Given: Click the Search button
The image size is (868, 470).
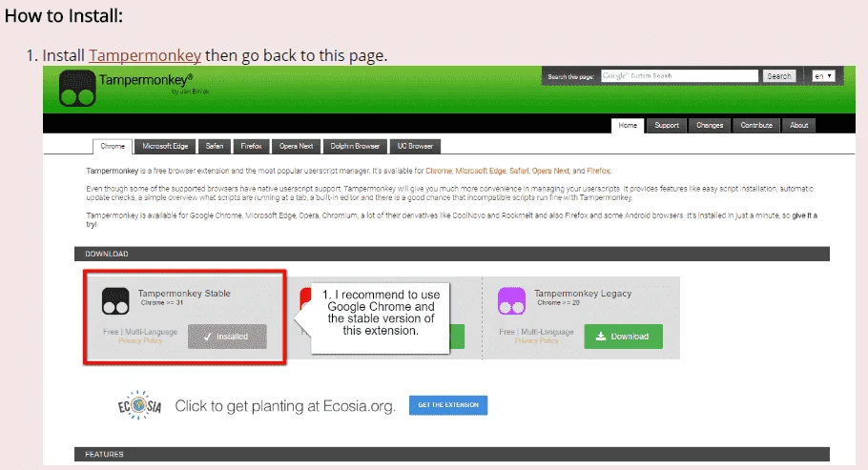Looking at the screenshot, I should click(779, 76).
